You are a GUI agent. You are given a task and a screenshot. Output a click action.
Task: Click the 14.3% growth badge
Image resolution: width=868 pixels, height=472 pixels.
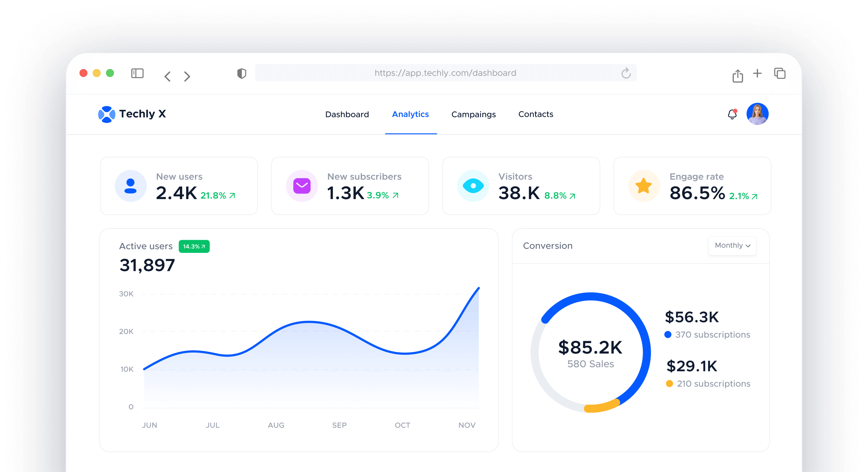[194, 246]
